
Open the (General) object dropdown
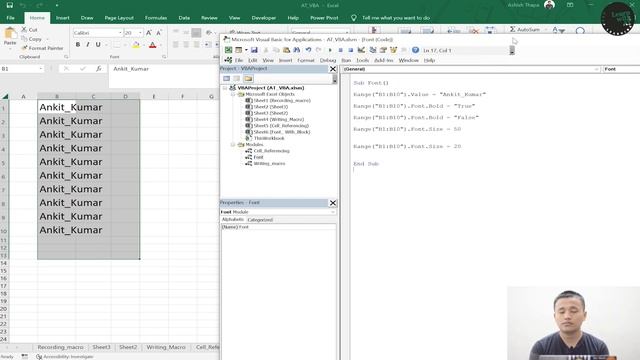tap(596, 69)
